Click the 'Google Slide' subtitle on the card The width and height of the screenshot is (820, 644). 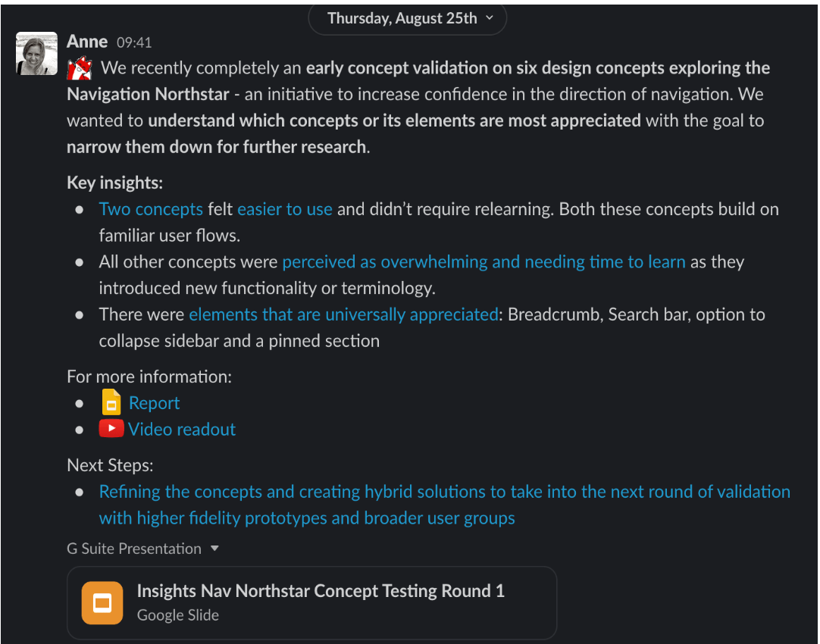click(x=177, y=614)
